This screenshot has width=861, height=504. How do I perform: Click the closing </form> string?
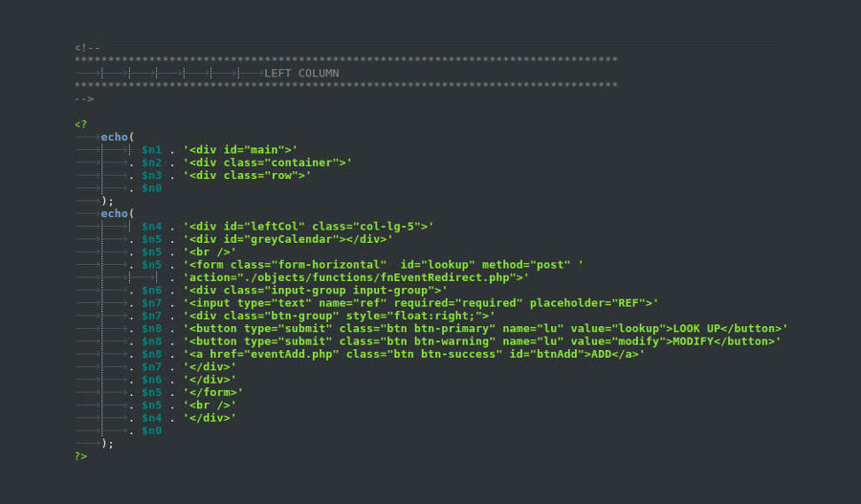point(213,392)
